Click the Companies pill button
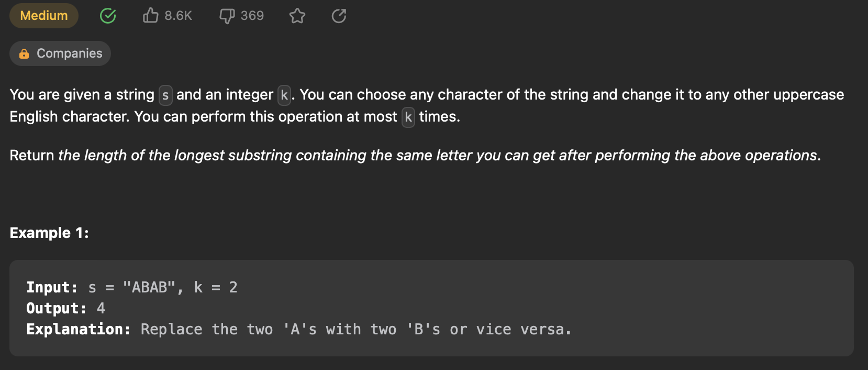Viewport: 868px width, 370px height. [x=60, y=53]
